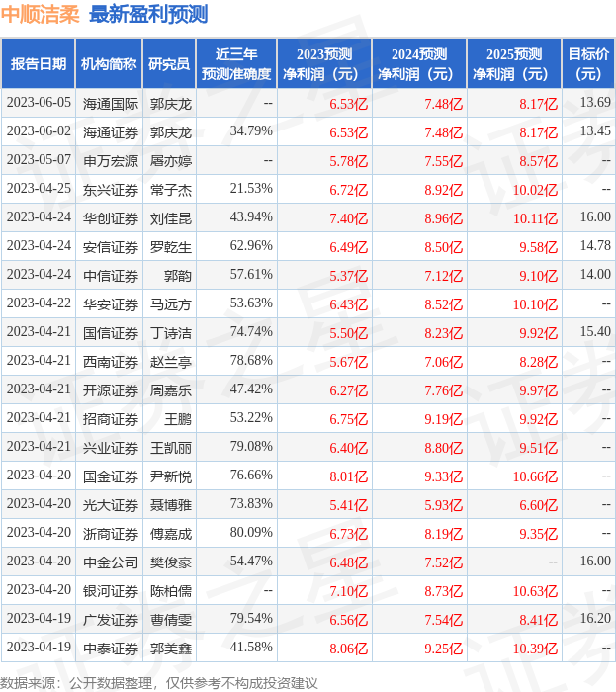Viewport: 616px width, 692px height.
Task: Click the 14.78 target price
Action: tap(595, 246)
